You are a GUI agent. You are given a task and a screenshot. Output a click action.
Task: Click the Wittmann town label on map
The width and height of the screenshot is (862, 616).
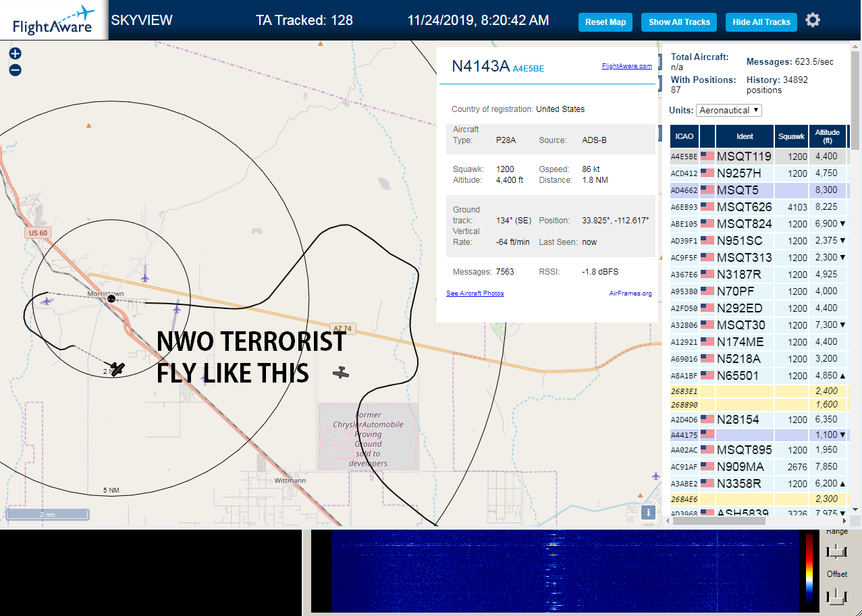[x=290, y=480]
